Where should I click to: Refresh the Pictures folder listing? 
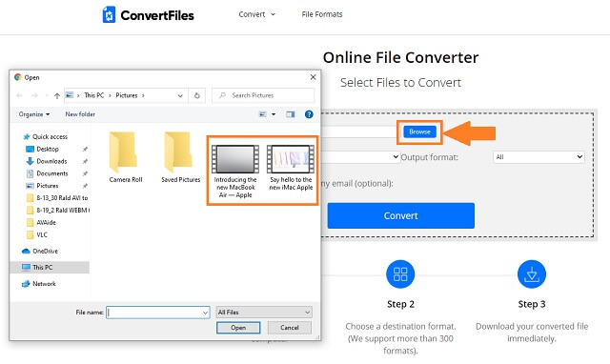pos(197,95)
